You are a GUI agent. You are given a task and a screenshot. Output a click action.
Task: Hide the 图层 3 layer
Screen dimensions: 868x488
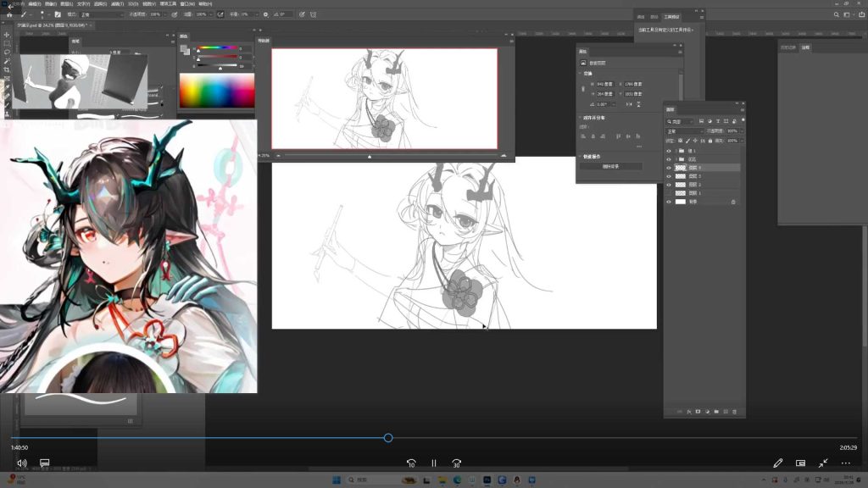pyautogui.click(x=669, y=176)
